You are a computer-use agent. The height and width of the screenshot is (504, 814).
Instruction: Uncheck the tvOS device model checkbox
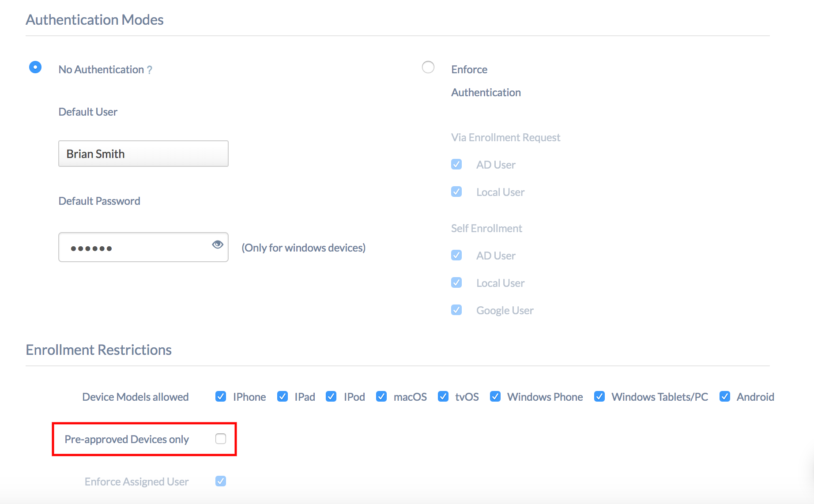443,396
